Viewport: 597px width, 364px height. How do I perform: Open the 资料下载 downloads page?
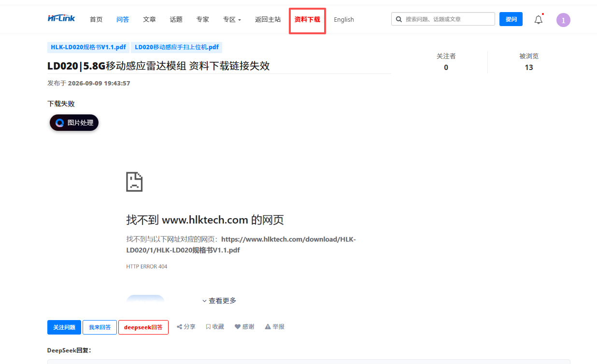(x=307, y=20)
